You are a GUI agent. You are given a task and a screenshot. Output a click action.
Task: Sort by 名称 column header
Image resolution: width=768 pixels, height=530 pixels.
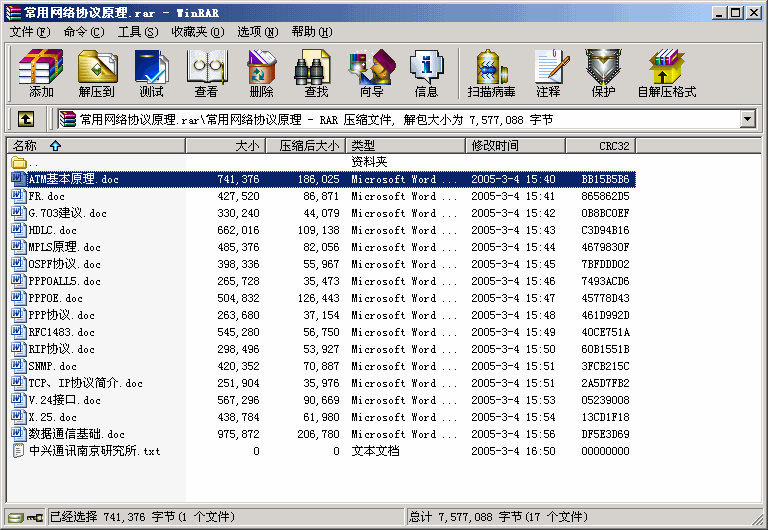click(96, 145)
